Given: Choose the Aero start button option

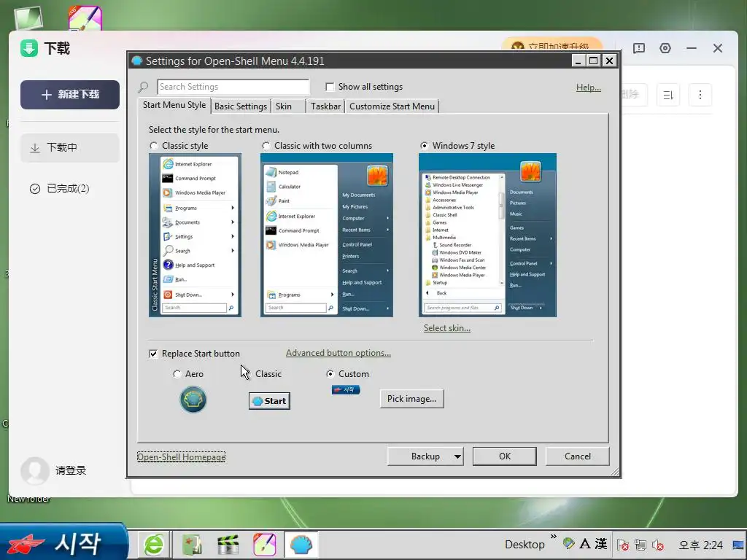Looking at the screenshot, I should click(177, 374).
